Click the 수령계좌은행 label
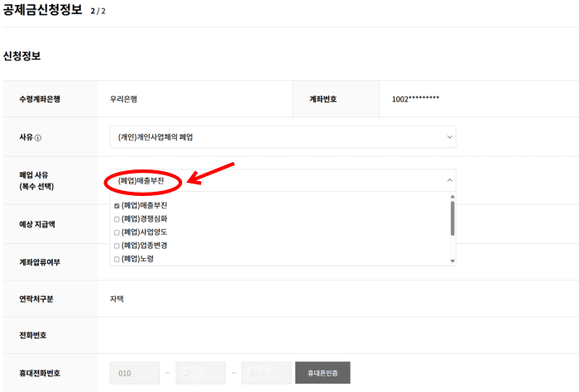The height and width of the screenshot is (392, 579). click(40, 99)
